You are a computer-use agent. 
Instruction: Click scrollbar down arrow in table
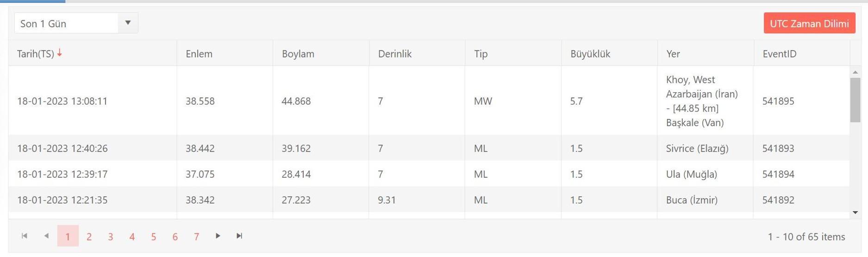[855, 213]
